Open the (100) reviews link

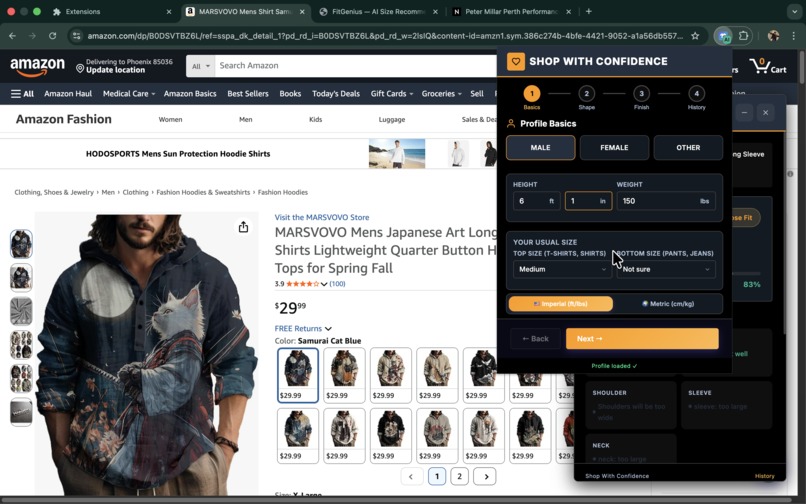[x=337, y=283]
